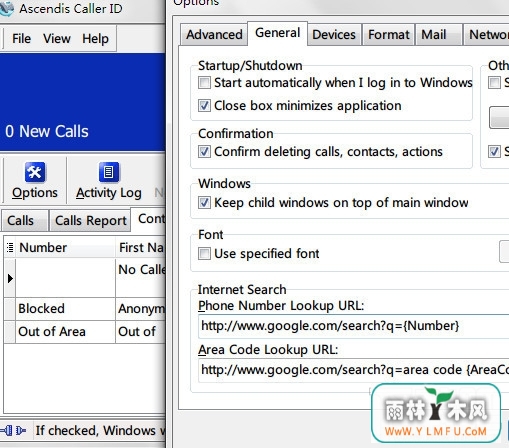This screenshot has width=509, height=448.
Task: Click the column chooser icon beside Number header
Action: [10, 247]
